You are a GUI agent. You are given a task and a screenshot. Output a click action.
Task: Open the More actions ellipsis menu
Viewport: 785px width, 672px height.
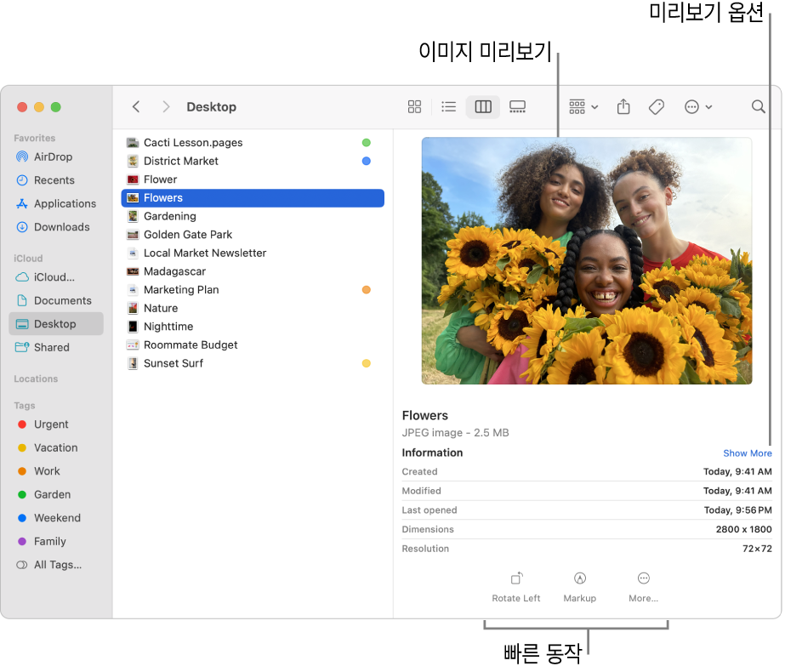(698, 106)
